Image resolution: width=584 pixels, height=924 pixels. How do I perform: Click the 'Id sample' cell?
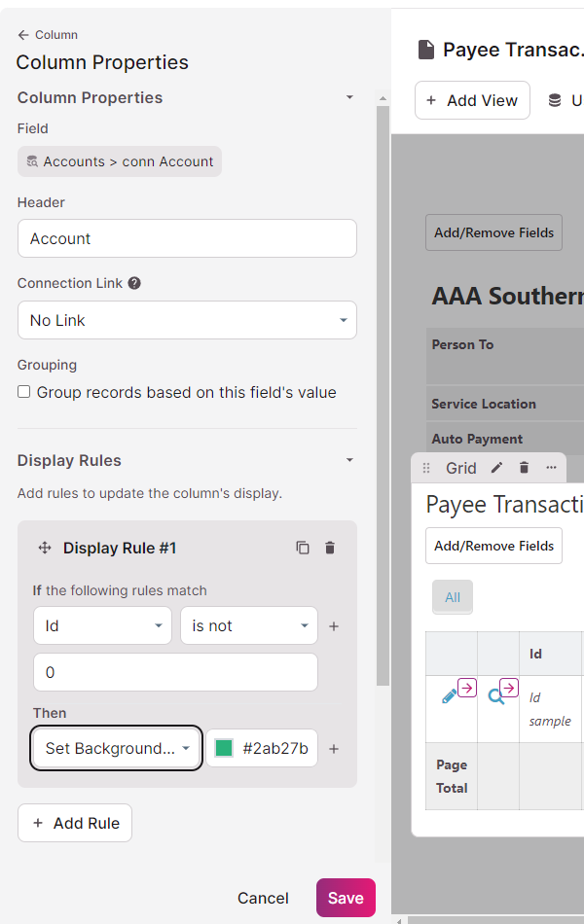pos(550,709)
